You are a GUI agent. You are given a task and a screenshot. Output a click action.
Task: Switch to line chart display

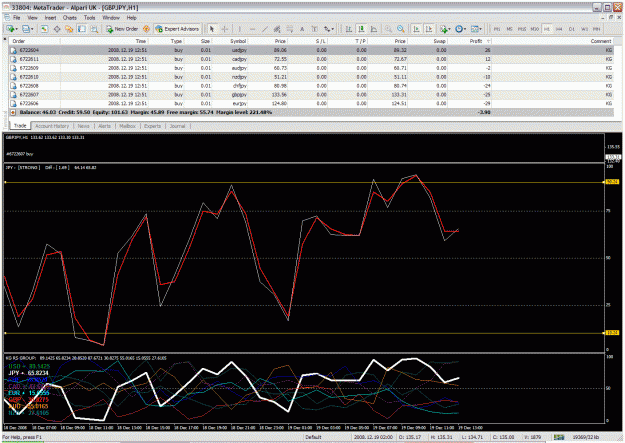(x=374, y=29)
